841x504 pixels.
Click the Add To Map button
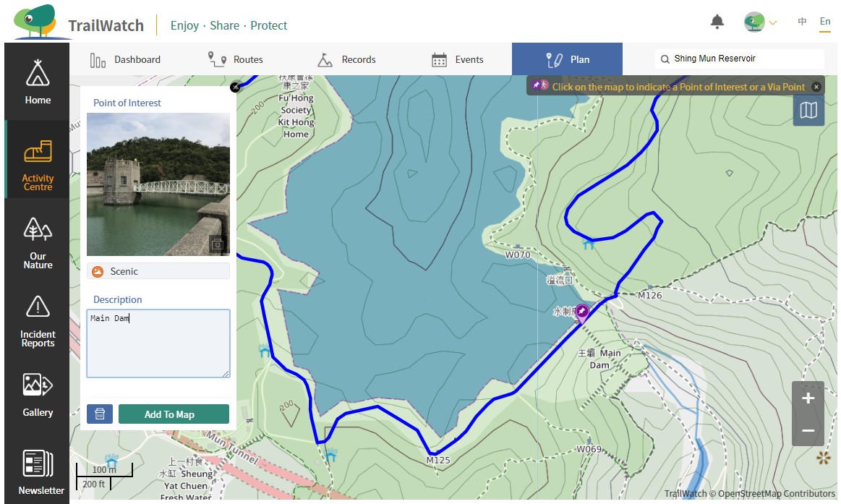pyautogui.click(x=174, y=414)
